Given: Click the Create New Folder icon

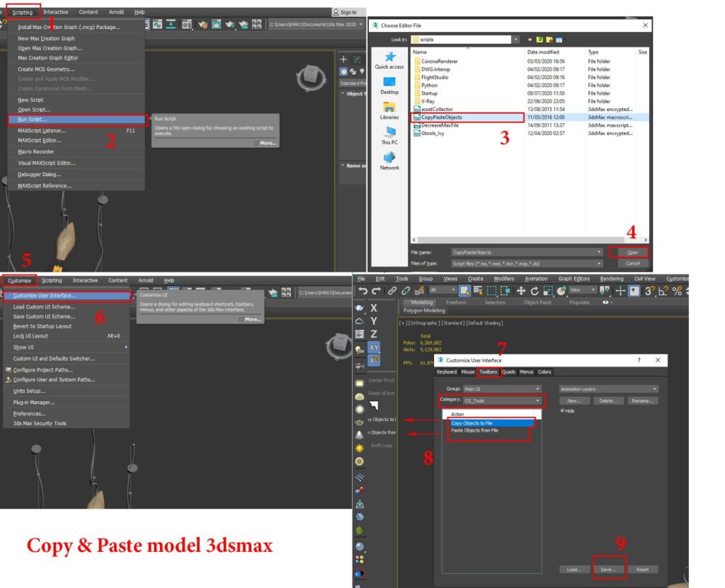Looking at the screenshot, I should point(549,40).
